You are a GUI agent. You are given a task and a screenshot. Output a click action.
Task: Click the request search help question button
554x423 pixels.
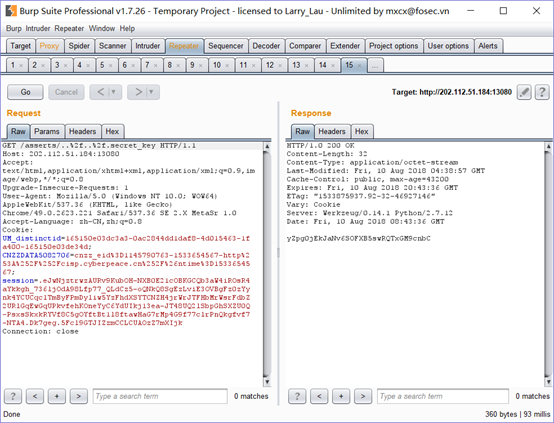[13, 396]
